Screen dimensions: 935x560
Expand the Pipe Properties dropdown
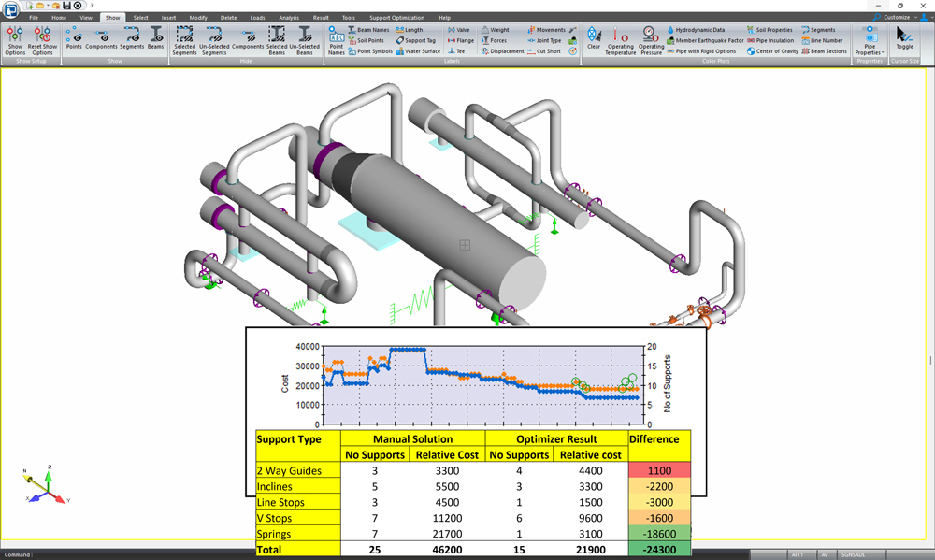[870, 43]
